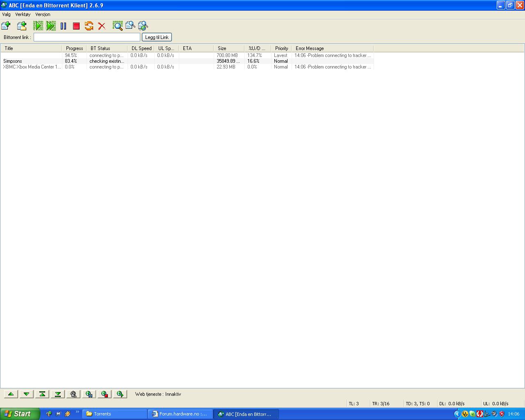The width and height of the screenshot is (525, 420).
Task: Open the Versjon menu
Action: (x=43, y=14)
